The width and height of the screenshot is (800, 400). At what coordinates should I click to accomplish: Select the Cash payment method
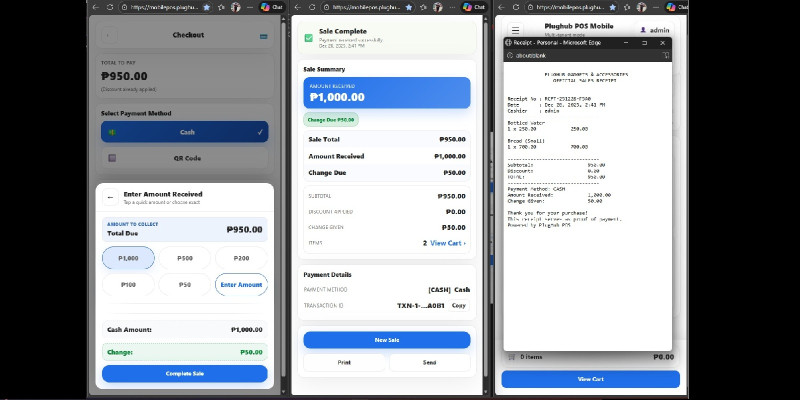click(184, 132)
